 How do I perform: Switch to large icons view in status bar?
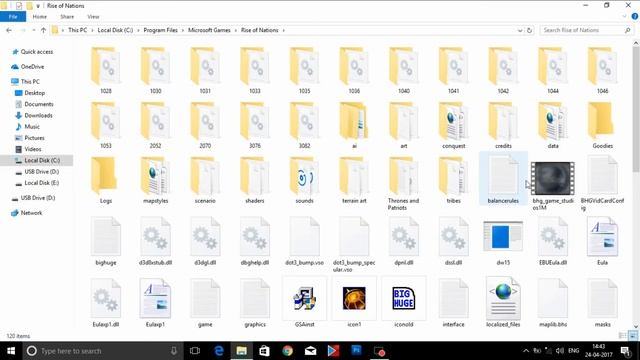point(633,336)
